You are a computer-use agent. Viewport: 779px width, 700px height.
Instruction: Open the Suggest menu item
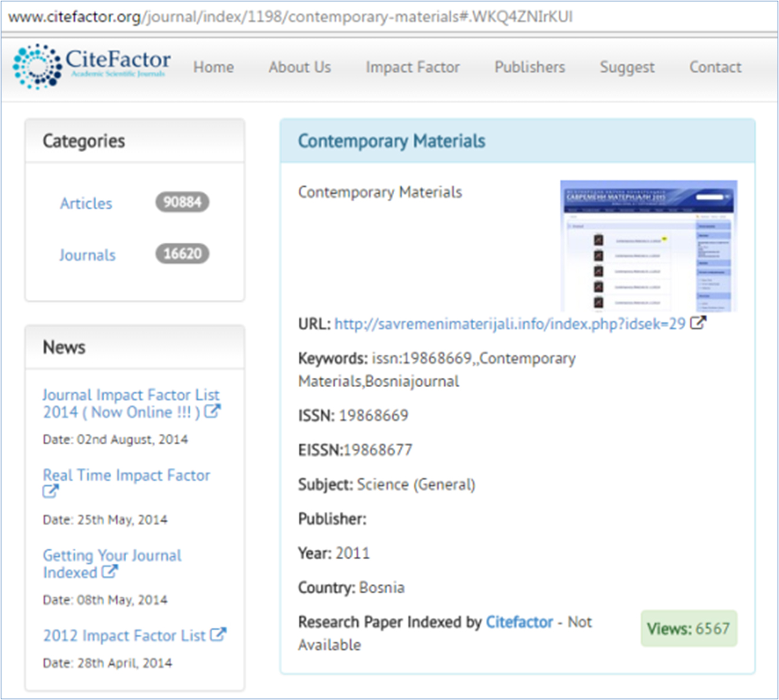click(x=627, y=68)
